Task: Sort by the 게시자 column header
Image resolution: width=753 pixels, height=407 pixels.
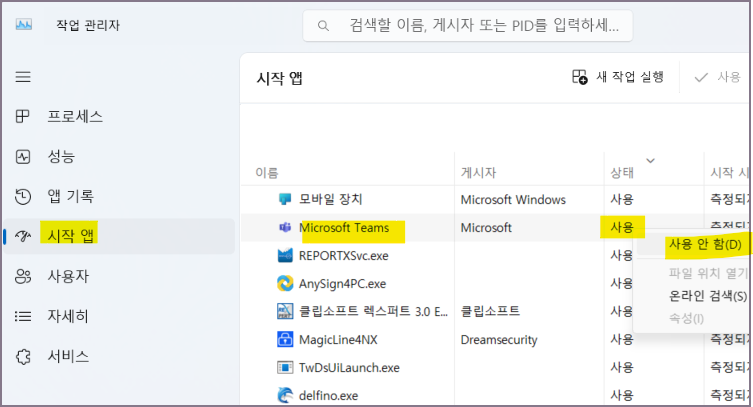Action: [x=478, y=172]
